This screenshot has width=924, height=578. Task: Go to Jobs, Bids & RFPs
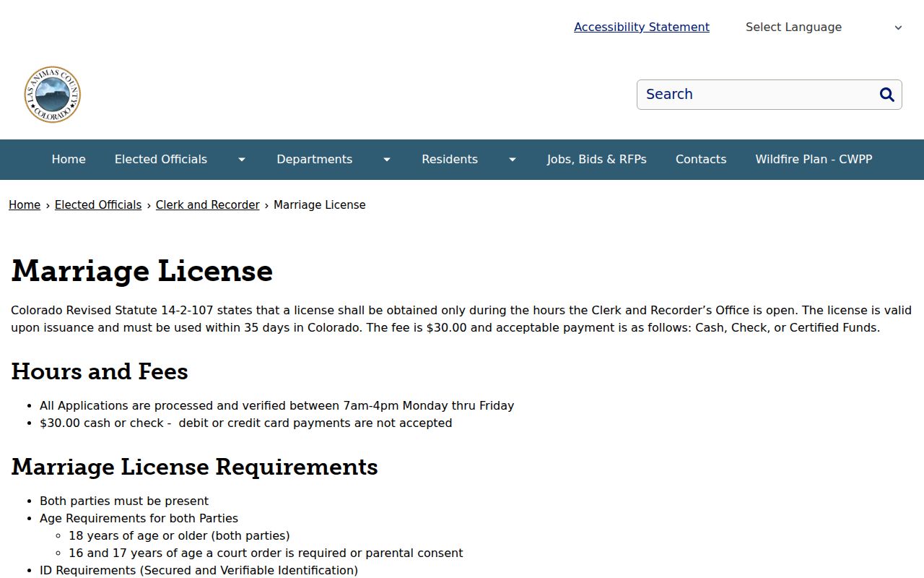click(x=597, y=160)
